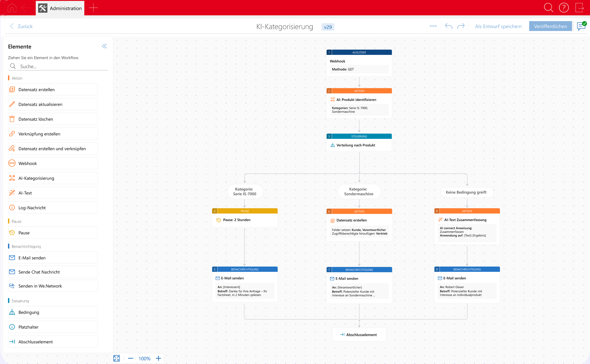
Task: Open the Administration tab
Action: pyautogui.click(x=60, y=8)
